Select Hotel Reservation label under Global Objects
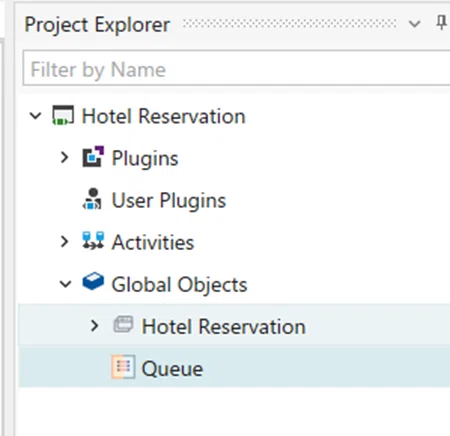Image resolution: width=450 pixels, height=436 pixels. coord(224,326)
